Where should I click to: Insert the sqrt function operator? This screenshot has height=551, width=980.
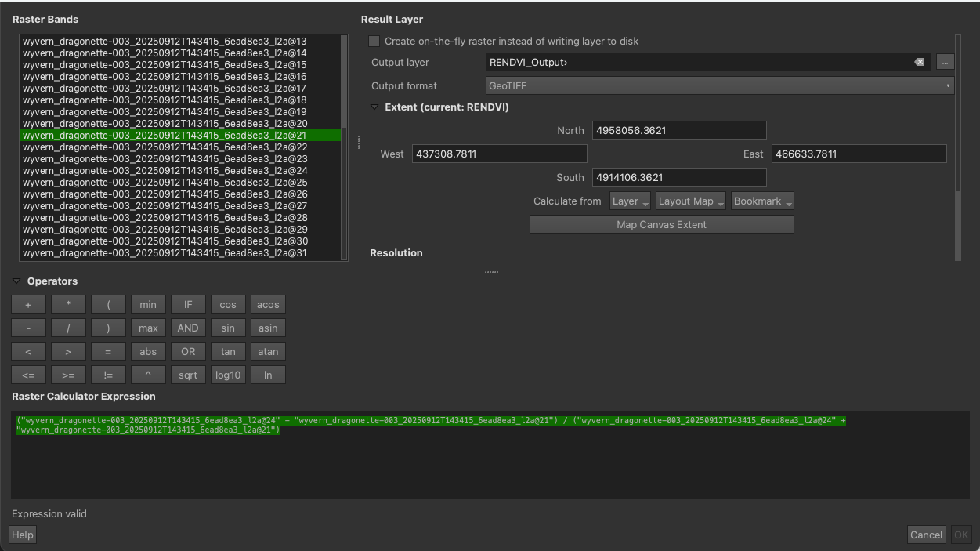point(188,375)
